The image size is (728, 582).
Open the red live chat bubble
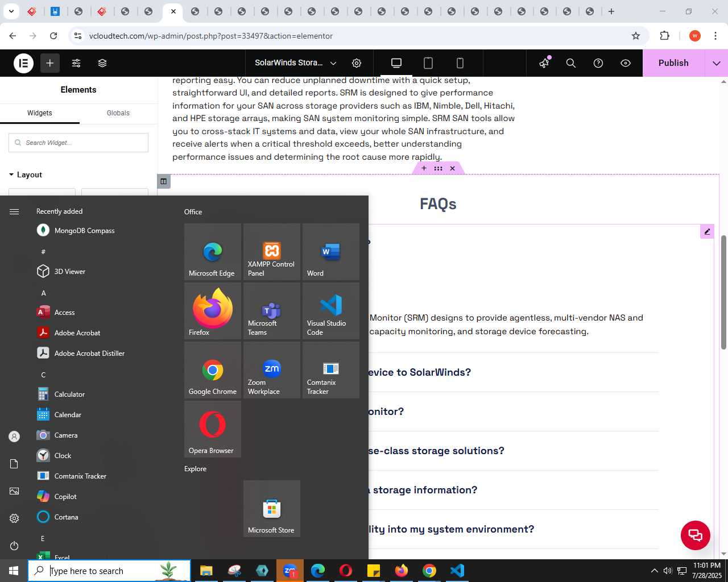[696, 535]
